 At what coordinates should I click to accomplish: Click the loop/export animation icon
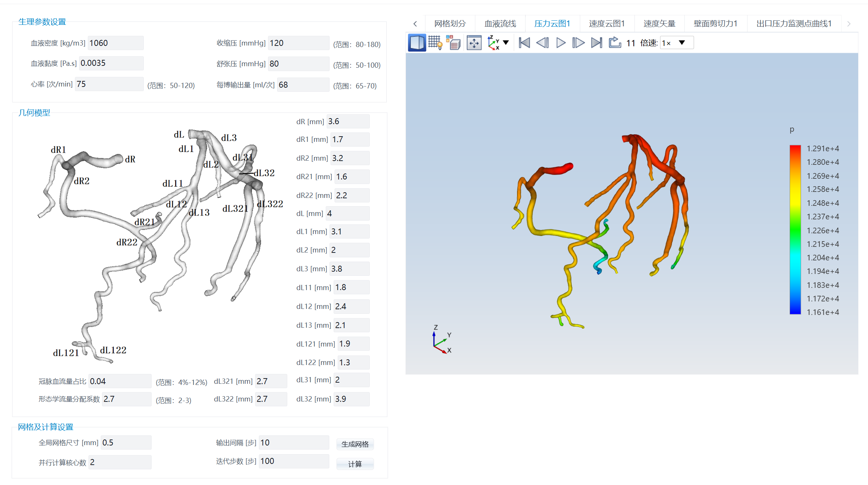coord(615,42)
